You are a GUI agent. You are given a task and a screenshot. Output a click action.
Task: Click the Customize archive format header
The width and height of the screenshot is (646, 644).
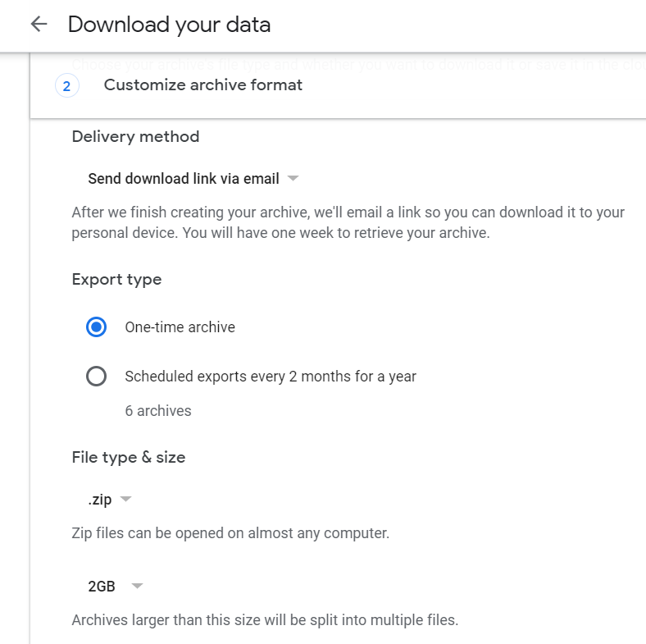[x=202, y=85]
